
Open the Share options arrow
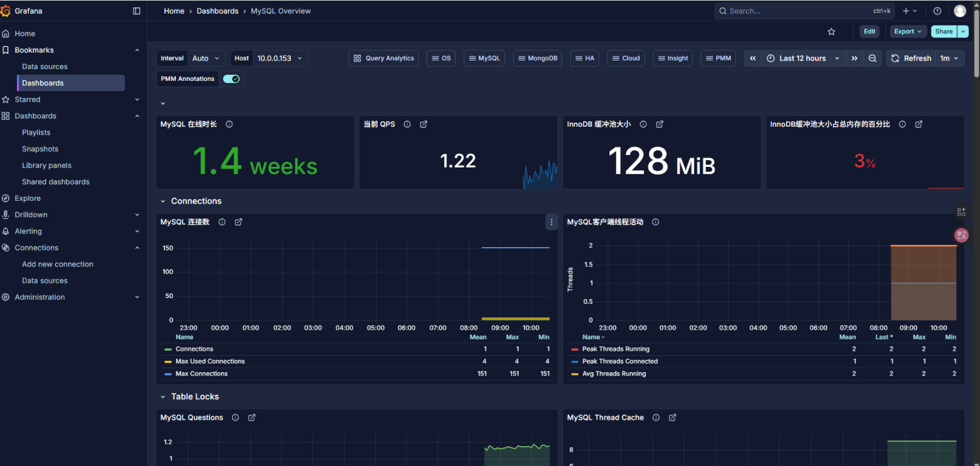click(963, 32)
